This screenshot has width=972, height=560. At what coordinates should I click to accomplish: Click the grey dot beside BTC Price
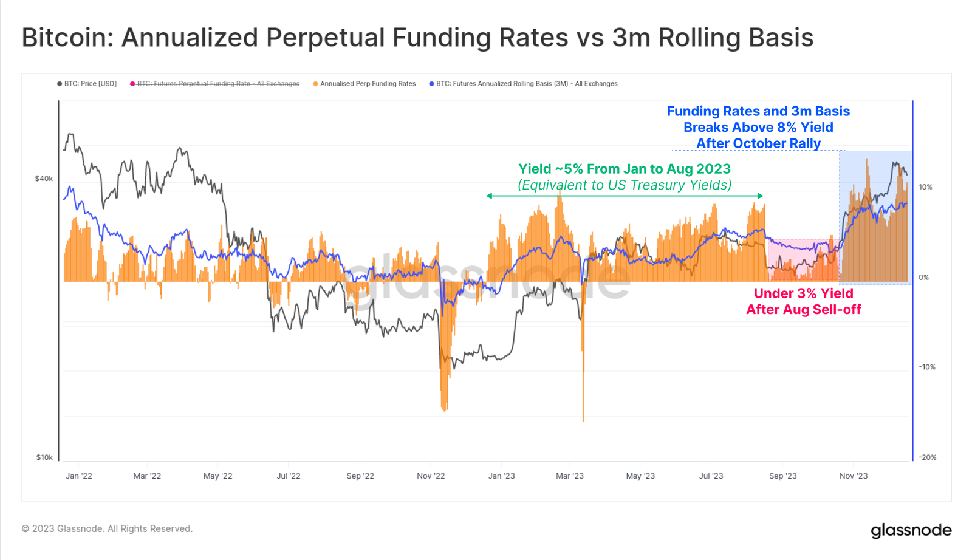(x=60, y=84)
